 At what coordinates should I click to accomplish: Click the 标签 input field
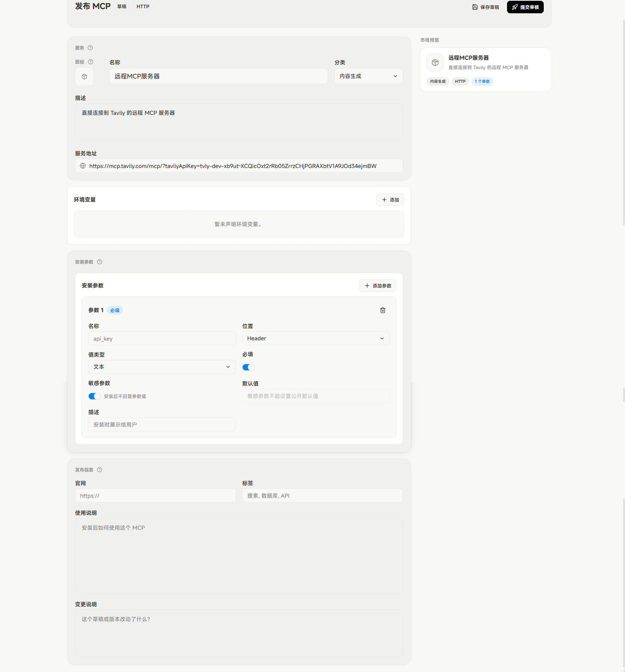(x=323, y=495)
